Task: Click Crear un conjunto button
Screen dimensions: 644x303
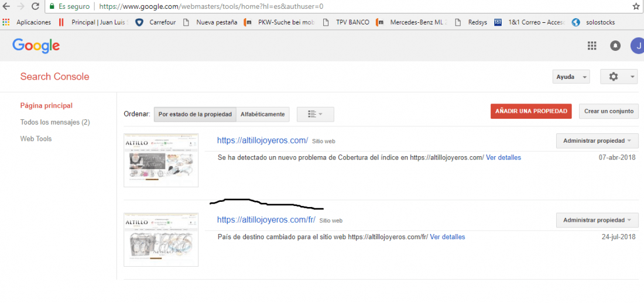Action: point(609,111)
